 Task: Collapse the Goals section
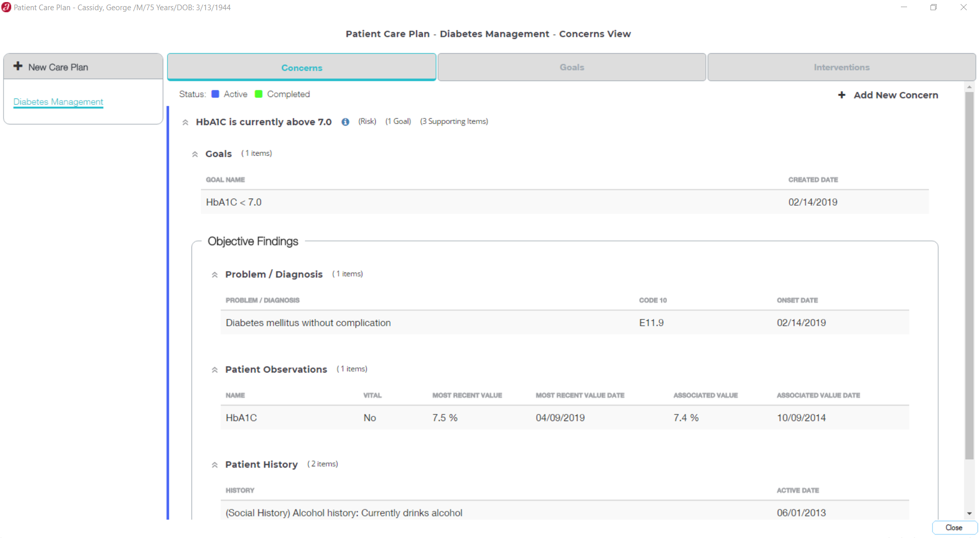coord(195,154)
